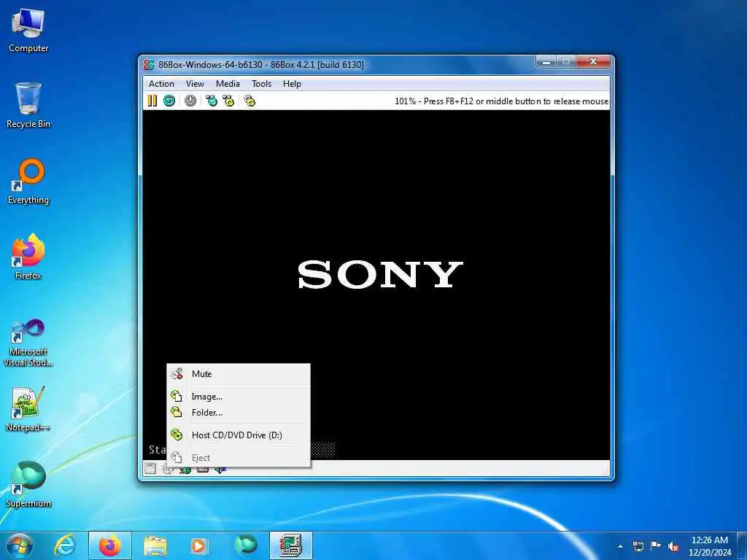The height and width of the screenshot is (560, 747).
Task: Open the Action menu
Action: (161, 84)
